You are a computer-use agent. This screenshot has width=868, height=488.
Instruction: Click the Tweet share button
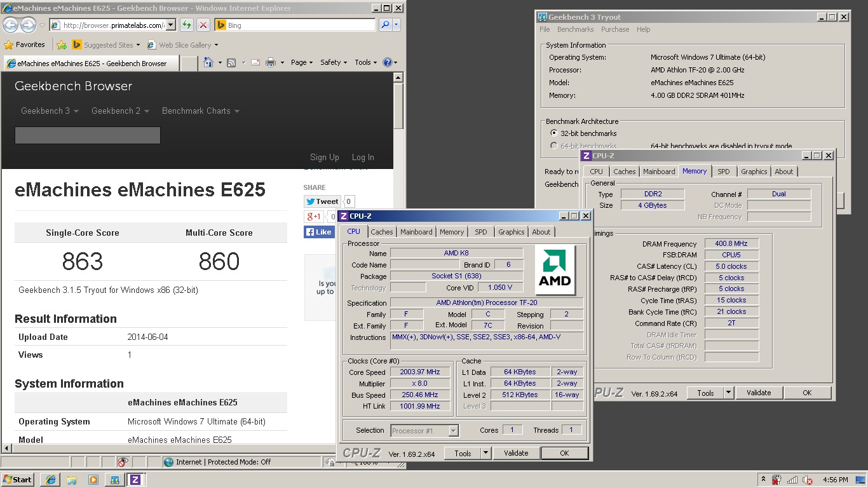click(x=323, y=201)
